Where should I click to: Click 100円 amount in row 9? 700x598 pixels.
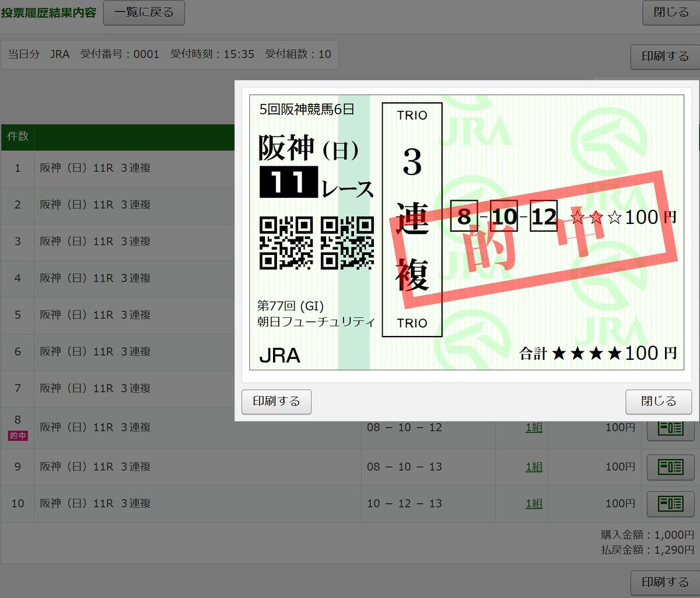(x=620, y=467)
